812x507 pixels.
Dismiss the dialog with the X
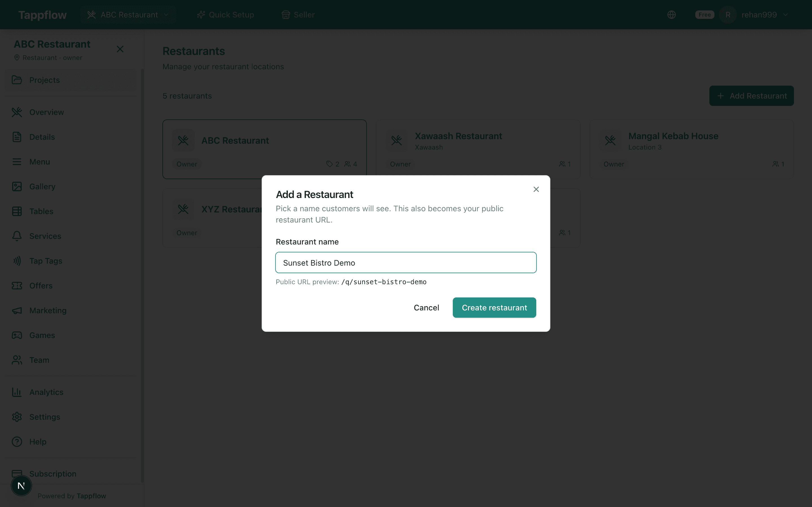(x=536, y=189)
